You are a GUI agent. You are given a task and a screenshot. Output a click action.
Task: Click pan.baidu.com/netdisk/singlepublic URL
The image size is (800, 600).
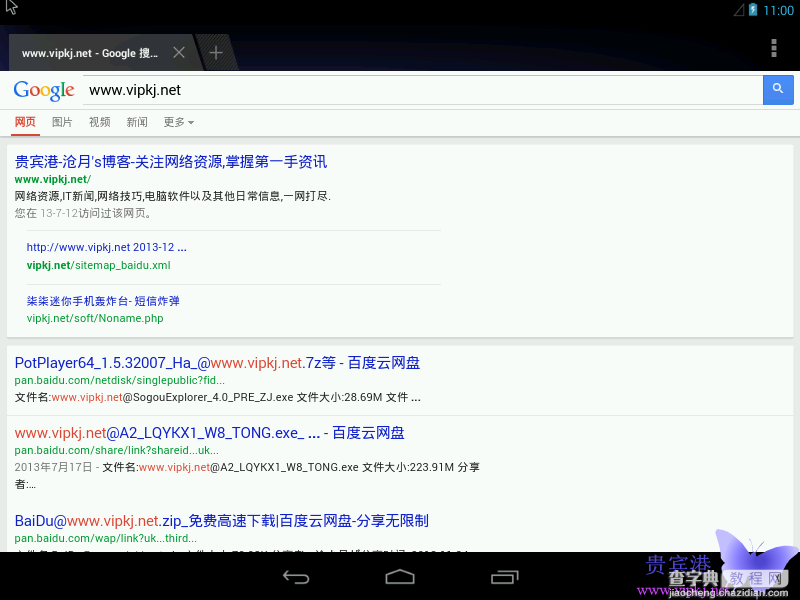[x=119, y=380]
